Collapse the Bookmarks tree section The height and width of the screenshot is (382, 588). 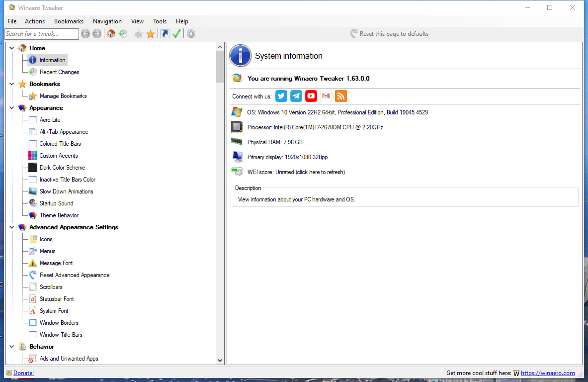coord(11,84)
